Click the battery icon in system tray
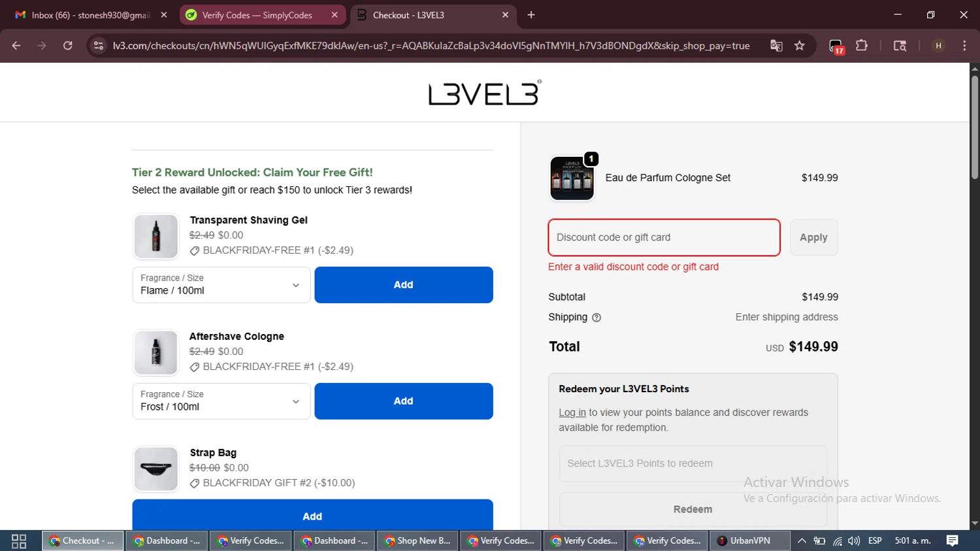The image size is (980, 551). pos(819,541)
